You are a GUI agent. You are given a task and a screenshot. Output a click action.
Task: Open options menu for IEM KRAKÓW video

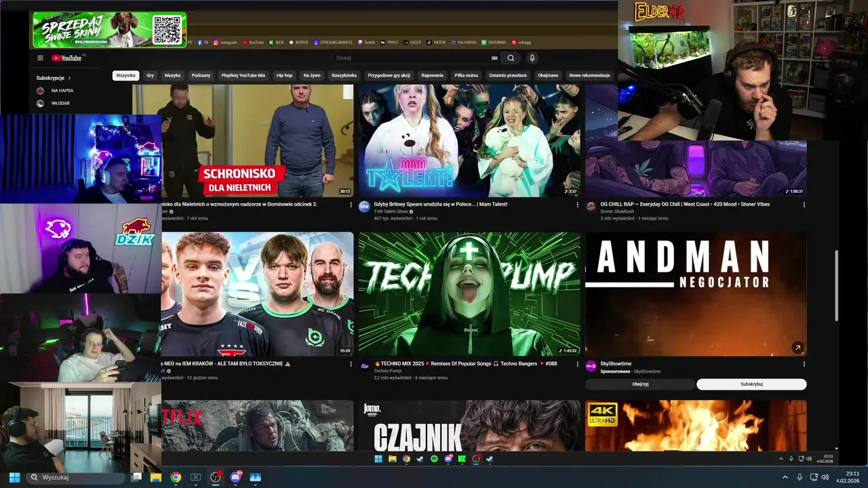click(351, 364)
